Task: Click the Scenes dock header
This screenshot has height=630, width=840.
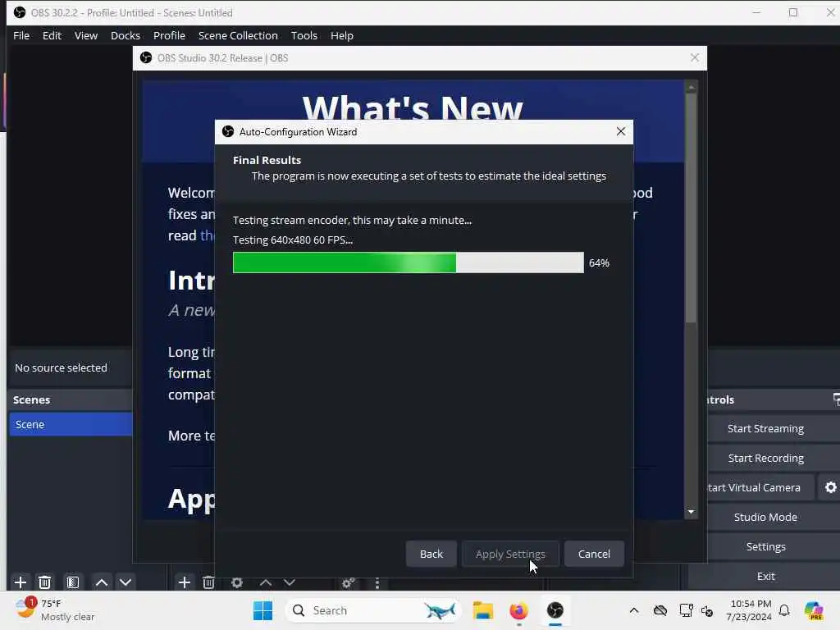Action: coord(71,399)
